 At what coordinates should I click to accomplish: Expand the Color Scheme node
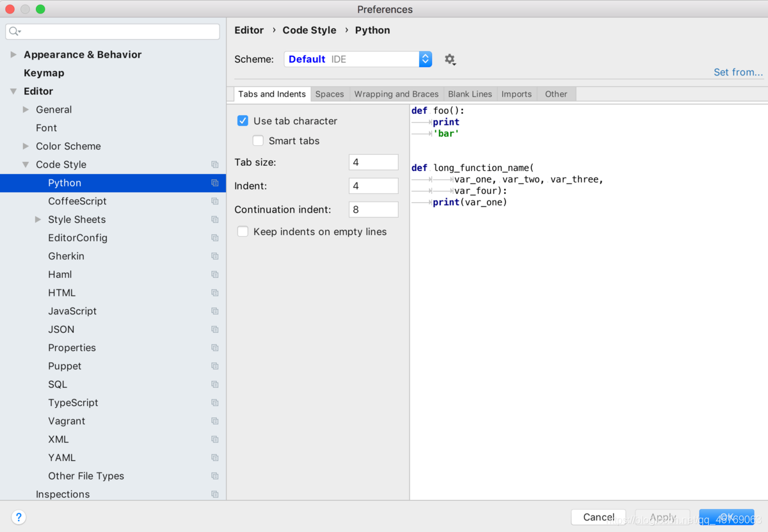click(26, 146)
